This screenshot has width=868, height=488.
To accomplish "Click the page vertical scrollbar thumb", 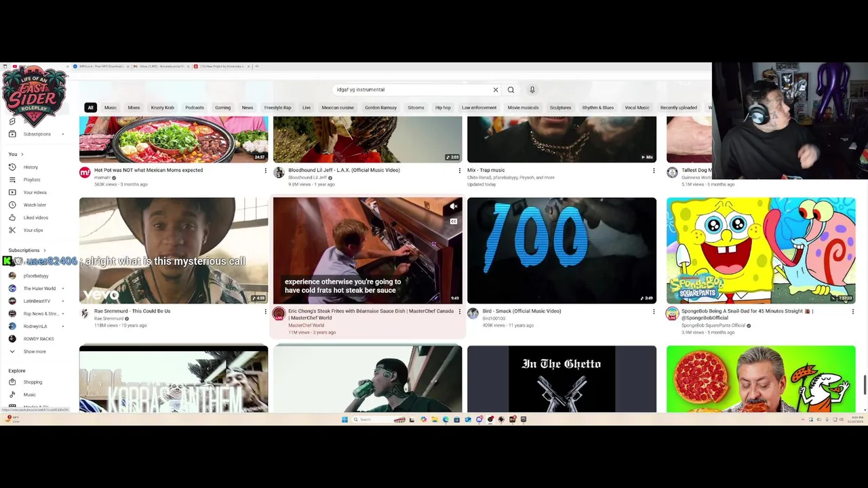I will point(865,384).
